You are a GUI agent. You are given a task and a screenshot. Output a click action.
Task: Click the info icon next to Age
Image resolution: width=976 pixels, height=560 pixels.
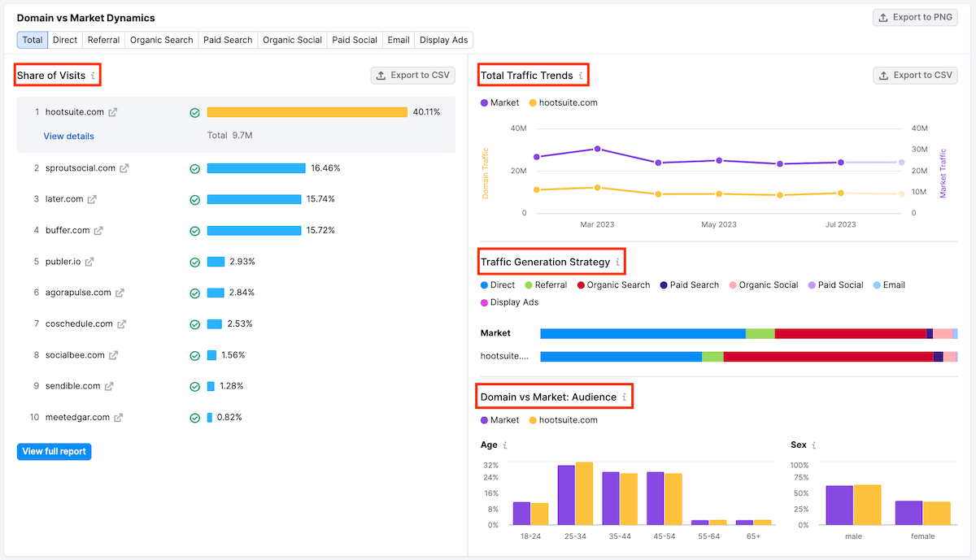505,445
